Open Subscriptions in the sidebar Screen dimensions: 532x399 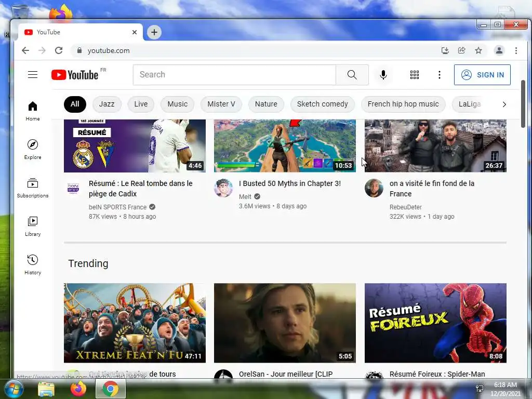point(33,188)
